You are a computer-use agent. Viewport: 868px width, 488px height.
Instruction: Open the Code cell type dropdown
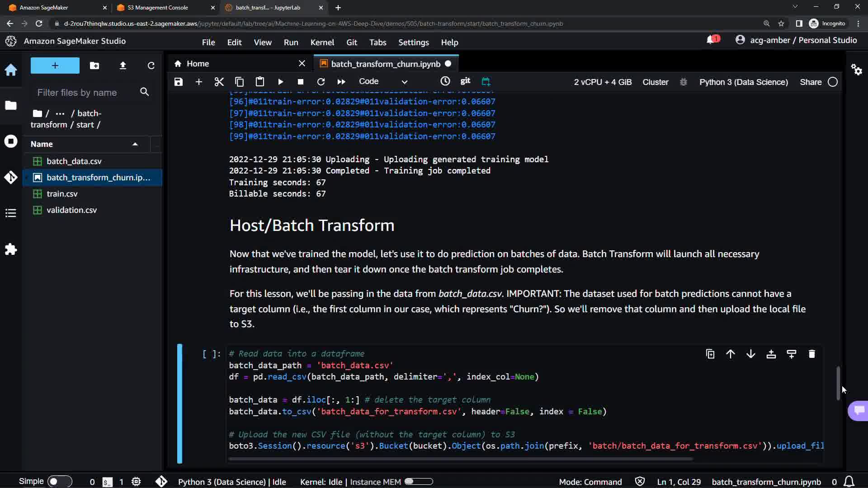(x=383, y=82)
